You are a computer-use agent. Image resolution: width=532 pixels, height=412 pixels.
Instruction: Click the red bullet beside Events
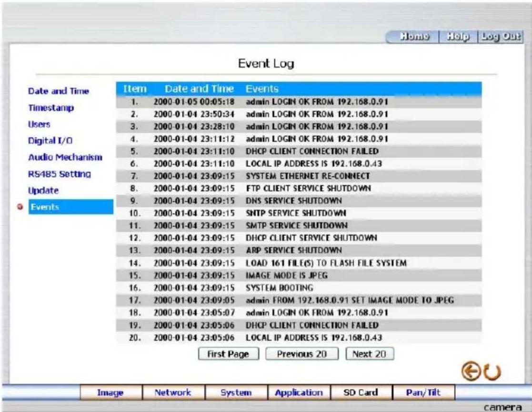click(x=20, y=207)
